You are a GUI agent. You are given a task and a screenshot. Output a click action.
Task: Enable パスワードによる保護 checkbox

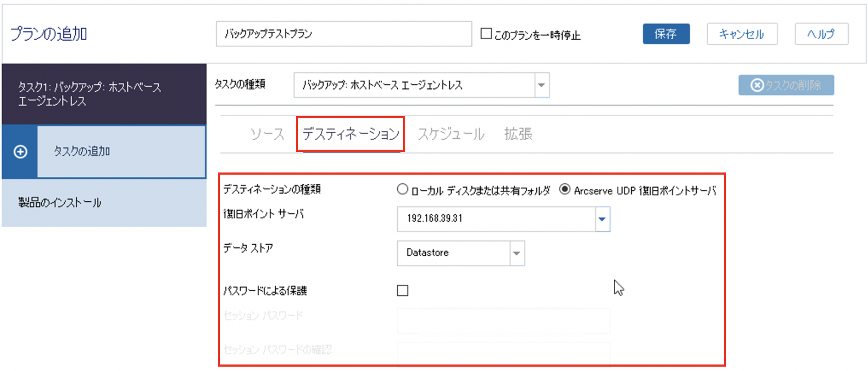click(x=403, y=291)
